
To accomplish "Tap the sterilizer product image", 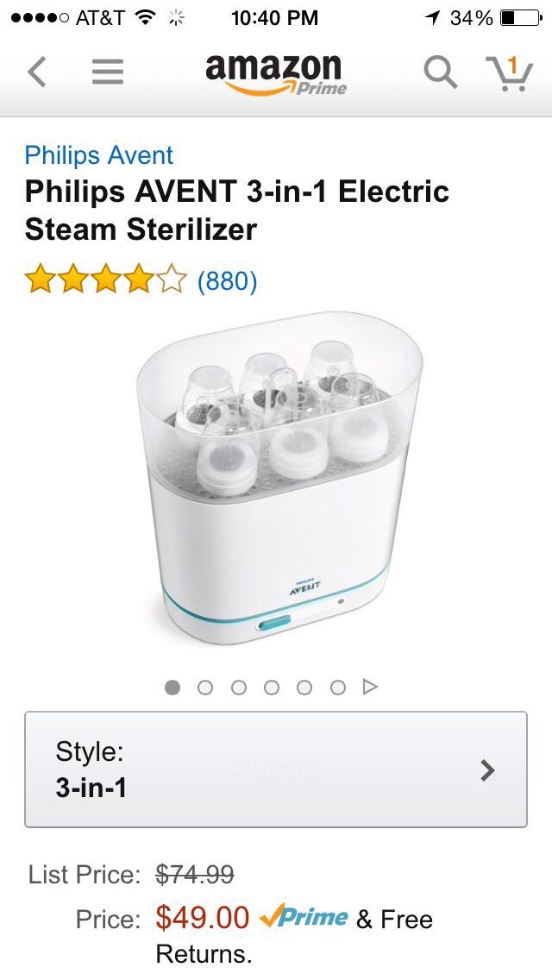I will pos(279,478).
